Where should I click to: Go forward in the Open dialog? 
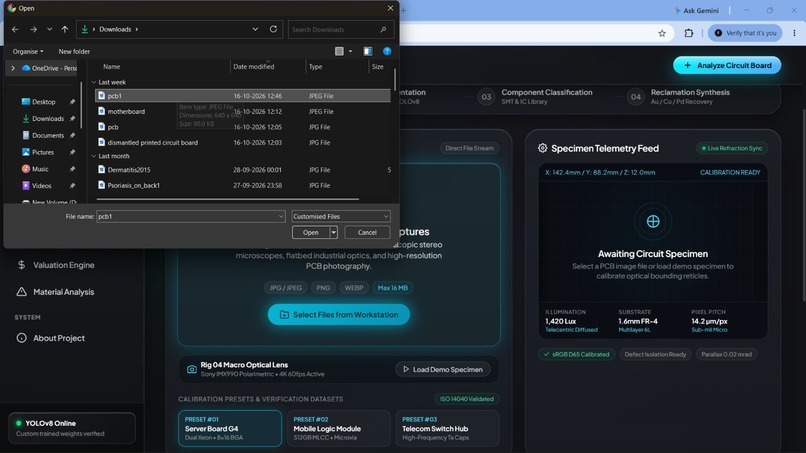tap(33, 29)
